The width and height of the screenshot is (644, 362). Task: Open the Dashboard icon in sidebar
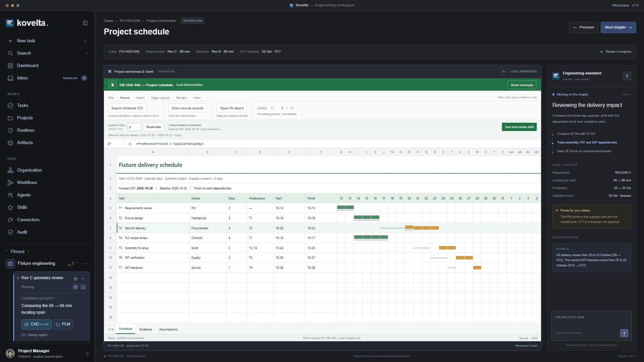tap(10, 66)
